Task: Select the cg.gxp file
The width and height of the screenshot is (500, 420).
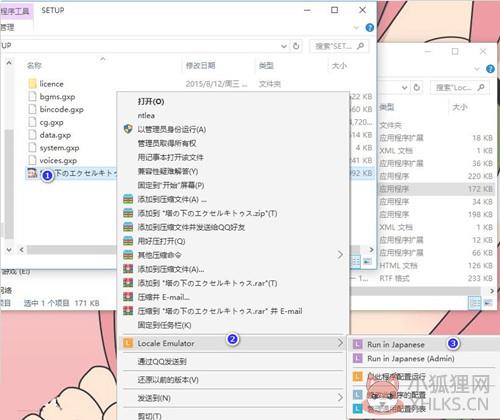Action: point(51,122)
